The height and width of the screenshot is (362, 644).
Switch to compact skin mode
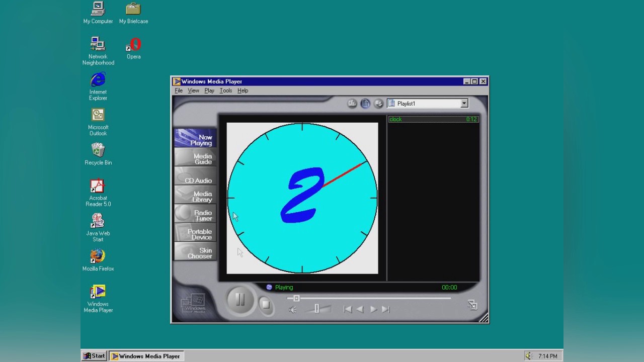click(472, 305)
